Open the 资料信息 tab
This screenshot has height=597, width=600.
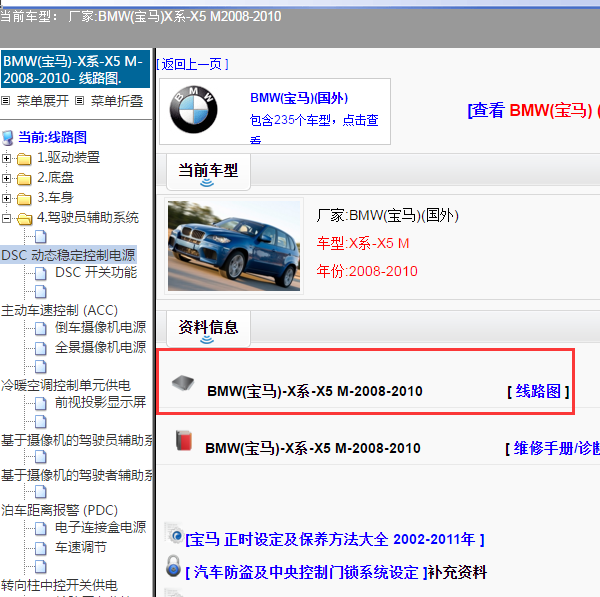tap(209, 328)
